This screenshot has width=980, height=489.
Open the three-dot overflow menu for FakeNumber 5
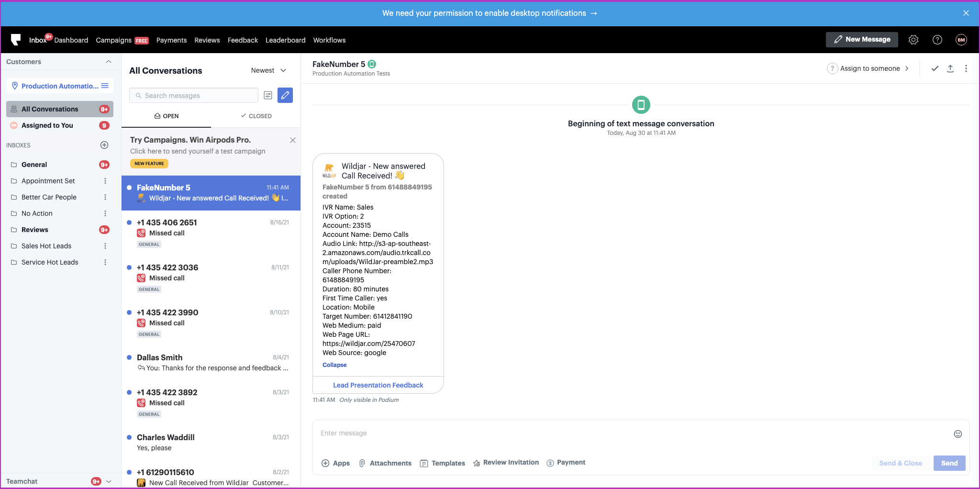[x=966, y=68]
